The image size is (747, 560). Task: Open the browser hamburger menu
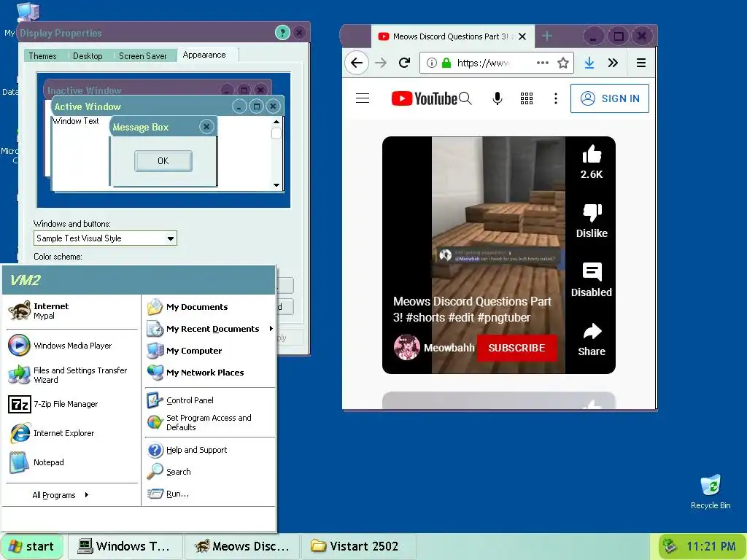[x=641, y=63]
